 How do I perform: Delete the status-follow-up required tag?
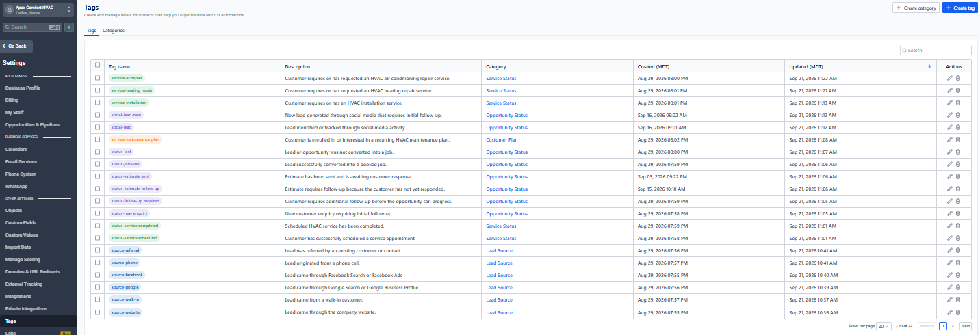point(958,201)
